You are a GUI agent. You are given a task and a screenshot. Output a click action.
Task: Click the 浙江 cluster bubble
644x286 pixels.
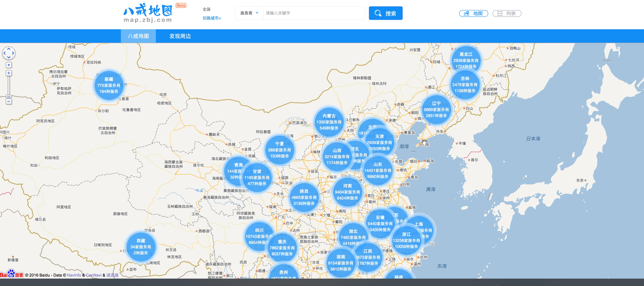pos(407,240)
